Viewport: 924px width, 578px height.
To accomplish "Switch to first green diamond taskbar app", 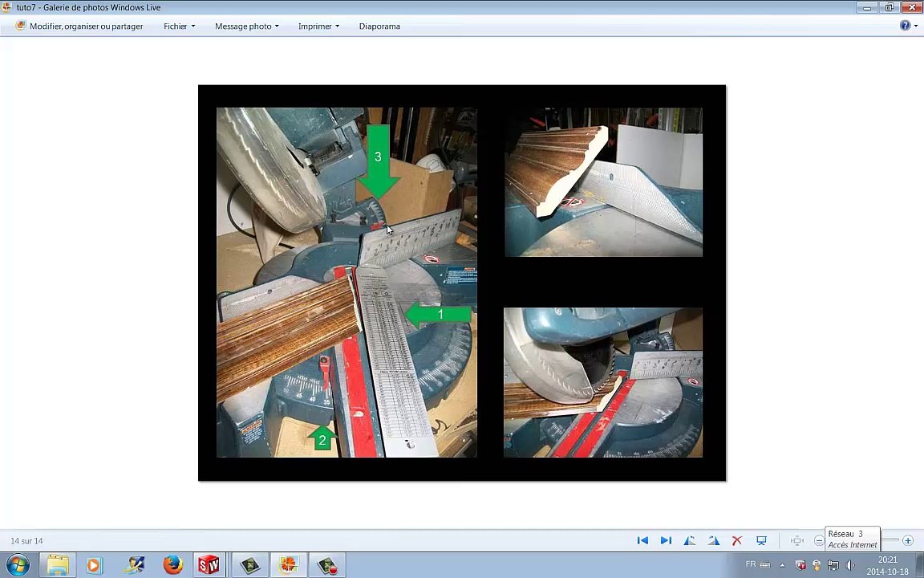I will click(x=250, y=565).
